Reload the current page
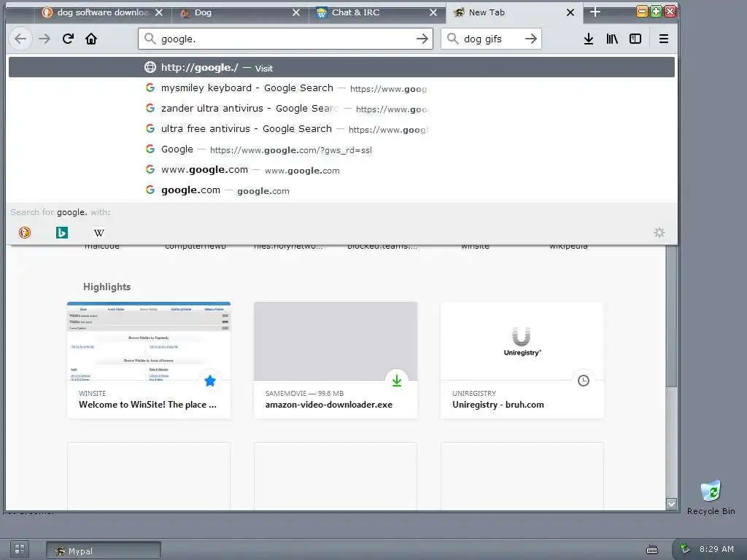Viewport: 747px width, 560px height. coord(68,39)
